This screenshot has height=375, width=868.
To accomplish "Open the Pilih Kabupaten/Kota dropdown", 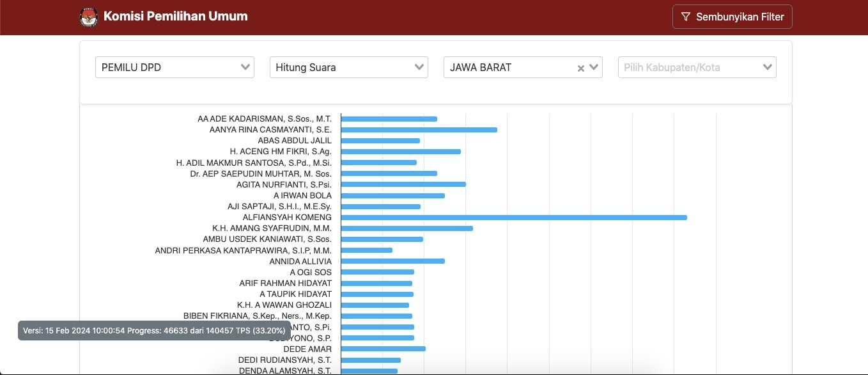I will point(697,67).
